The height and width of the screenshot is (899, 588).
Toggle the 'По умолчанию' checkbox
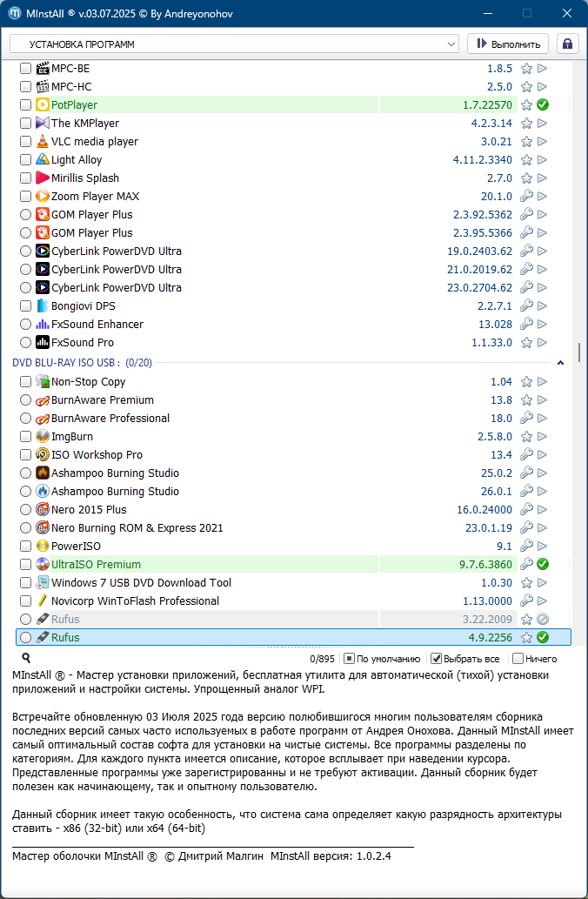(x=349, y=659)
